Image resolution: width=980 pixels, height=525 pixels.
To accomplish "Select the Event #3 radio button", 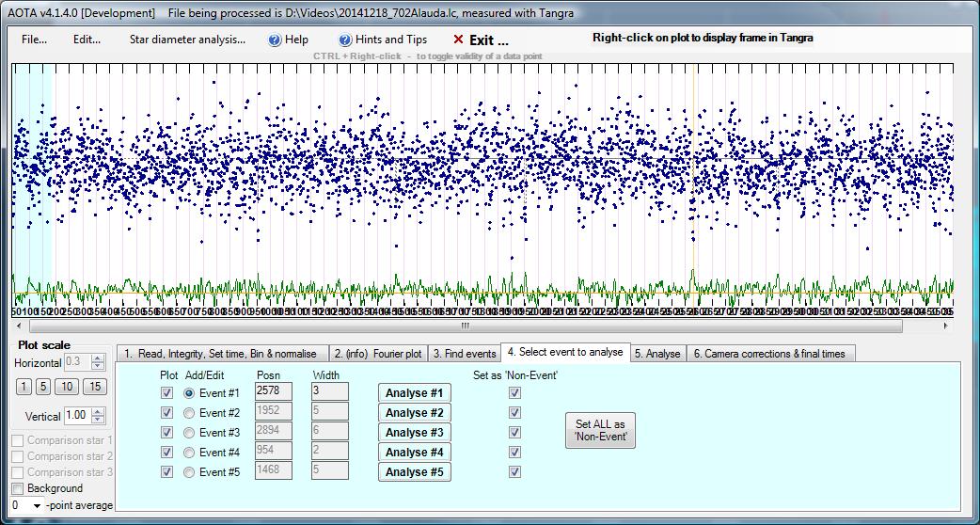I will (x=189, y=433).
